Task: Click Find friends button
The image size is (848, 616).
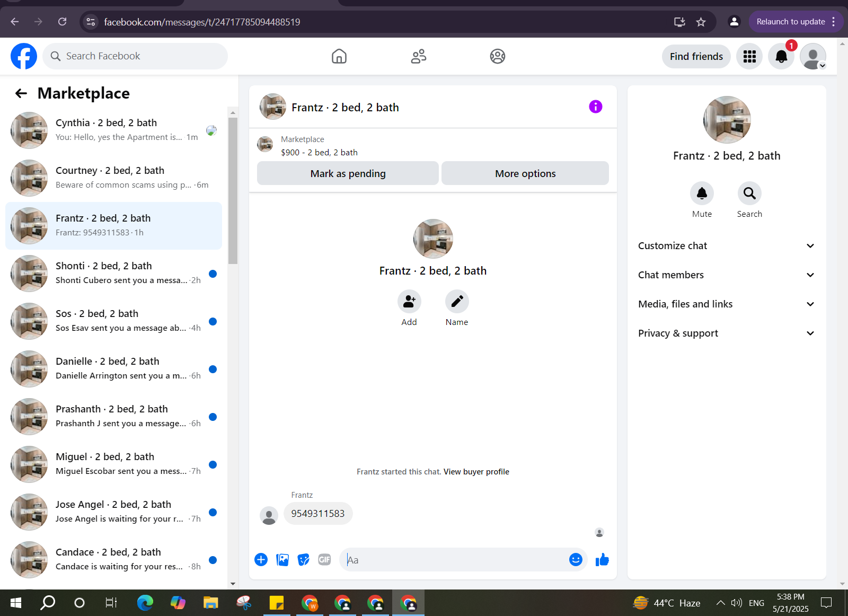Action: (696, 56)
